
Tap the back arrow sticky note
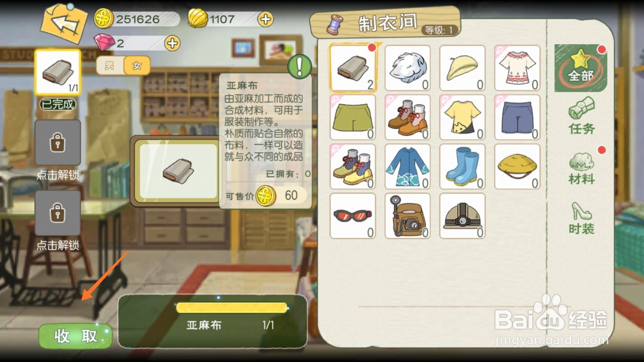(64, 23)
